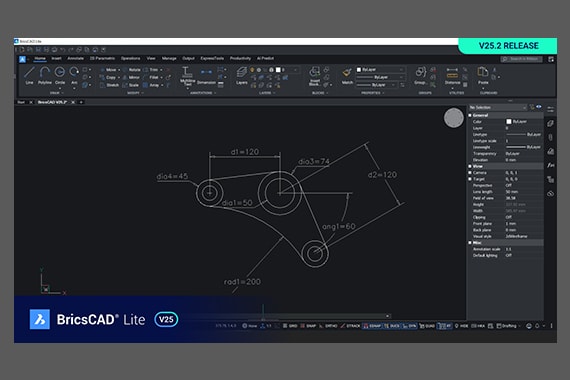Image resolution: width=570 pixels, height=380 pixels.
Task: Use the Distance measuring tool
Action: click(452, 76)
